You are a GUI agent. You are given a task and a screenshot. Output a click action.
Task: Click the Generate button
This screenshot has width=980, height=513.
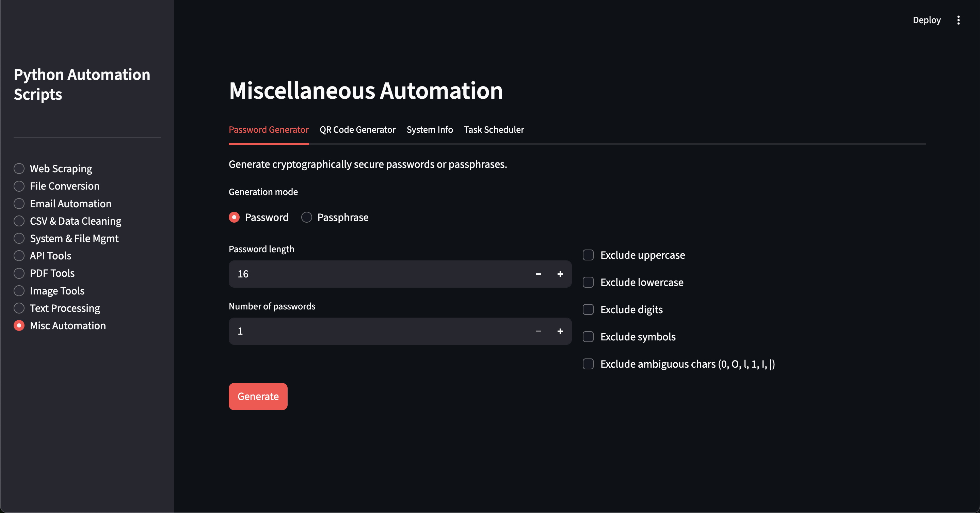258,397
